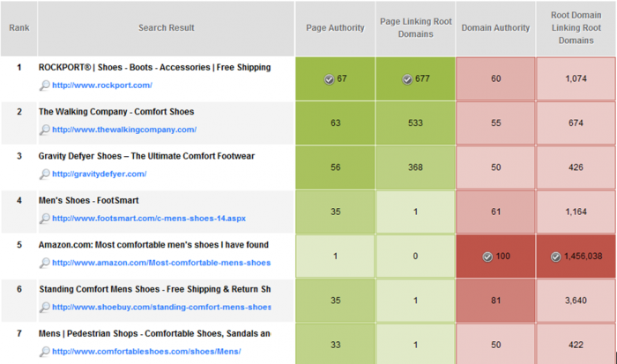Click Page Linking Root Domains cell showing 0
This screenshot has height=364, width=617.
coord(415,256)
